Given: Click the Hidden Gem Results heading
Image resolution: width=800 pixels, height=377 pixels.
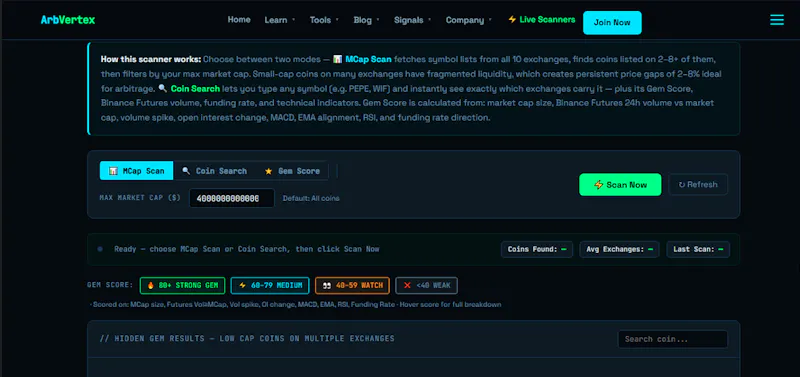Looking at the screenshot, I should click(247, 339).
